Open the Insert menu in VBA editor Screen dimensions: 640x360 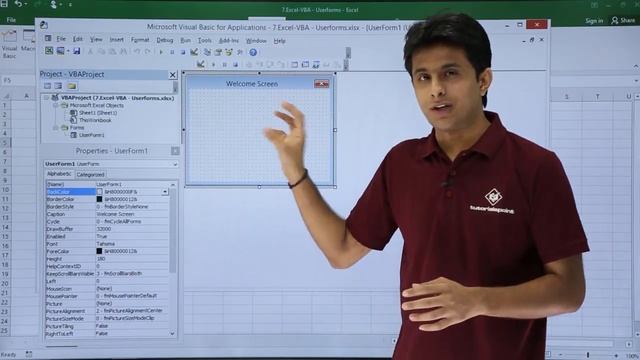point(116,40)
